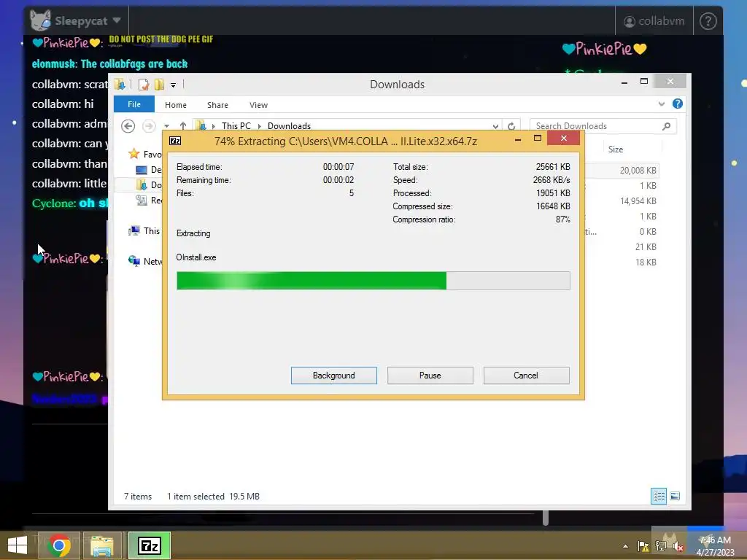Open the View ribbon tab
This screenshot has height=560, width=747.
point(258,105)
